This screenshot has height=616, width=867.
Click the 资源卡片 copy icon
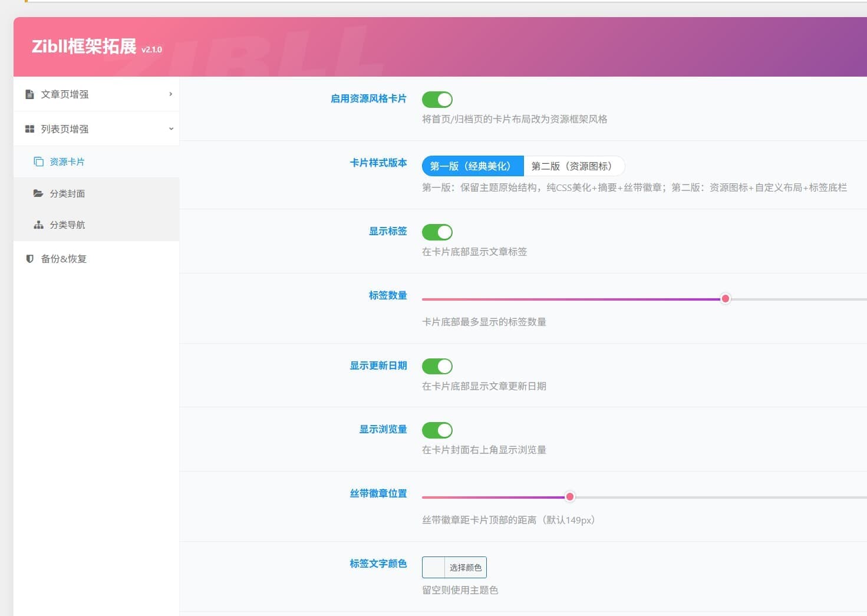(39, 162)
